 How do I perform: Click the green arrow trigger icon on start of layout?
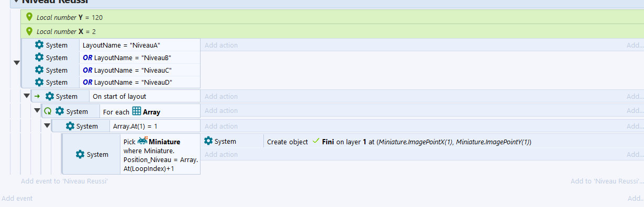(x=37, y=96)
